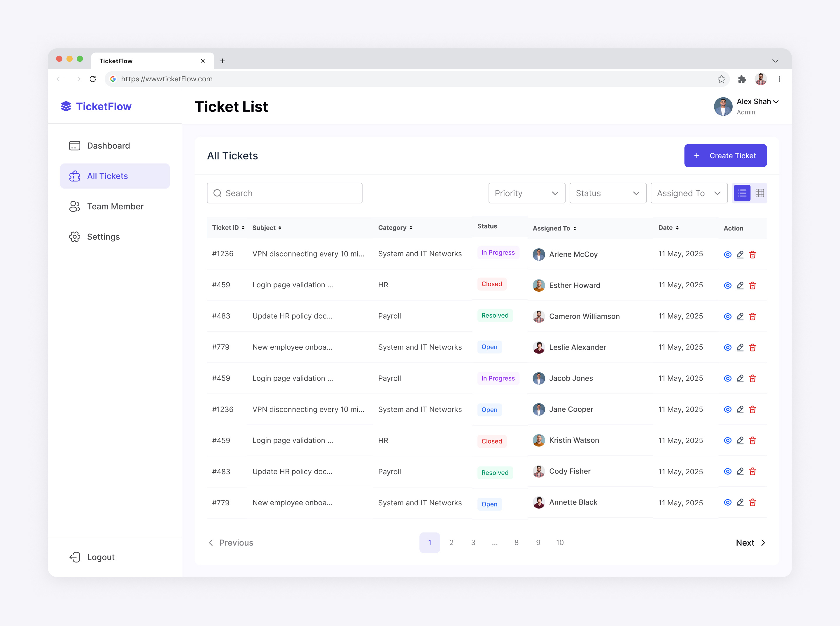The width and height of the screenshot is (840, 626).
Task: Open the browser three-dot menu
Action: [779, 79]
